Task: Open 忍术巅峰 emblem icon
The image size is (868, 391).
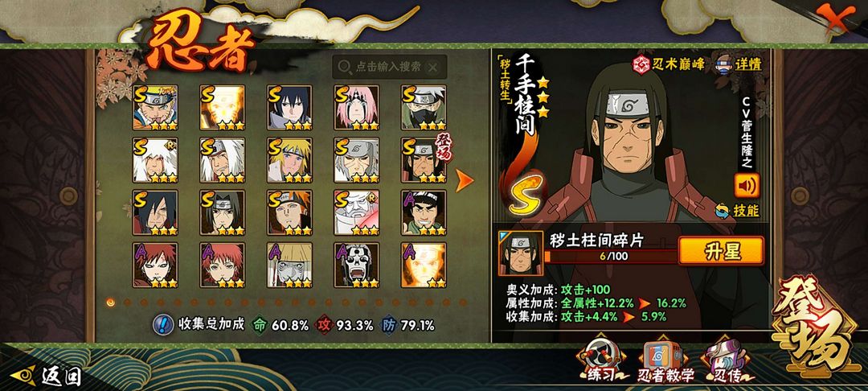Action: point(641,64)
